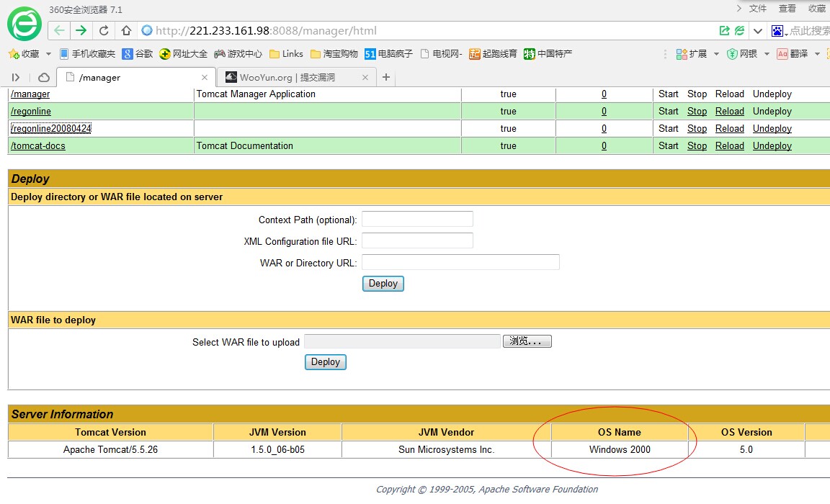The image size is (830, 504).
Task: Open the /regonline20080424 application link
Action: pyautogui.click(x=51, y=128)
